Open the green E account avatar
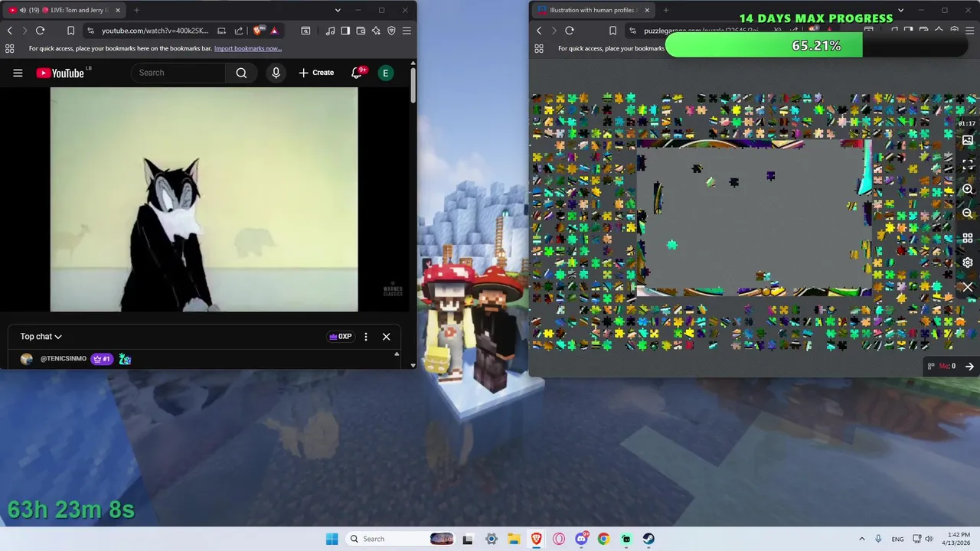 coord(386,73)
